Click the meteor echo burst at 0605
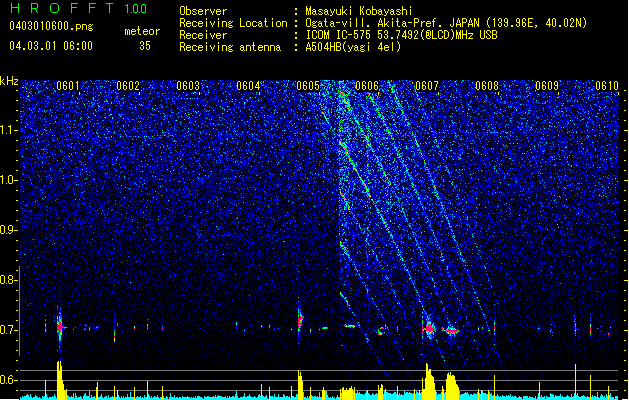 tap(300, 320)
